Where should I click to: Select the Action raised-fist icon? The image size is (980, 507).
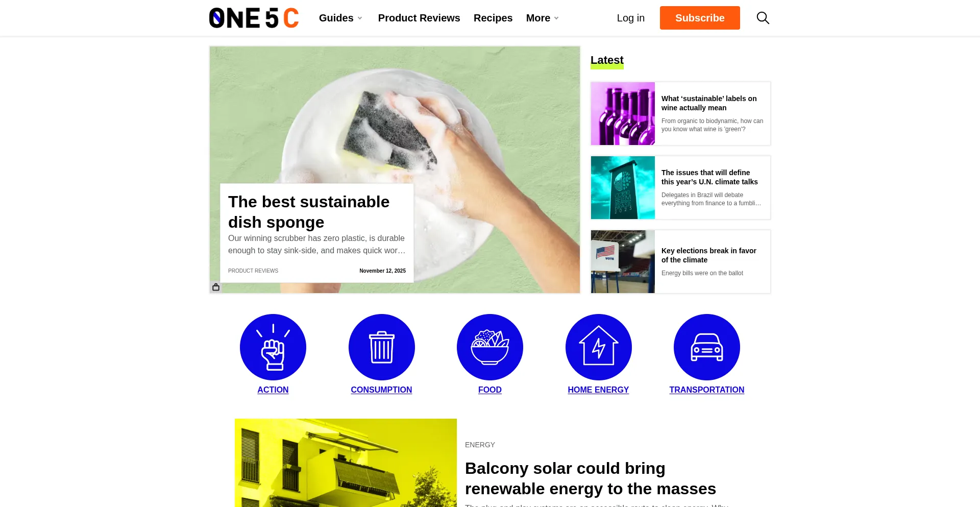pos(273,347)
